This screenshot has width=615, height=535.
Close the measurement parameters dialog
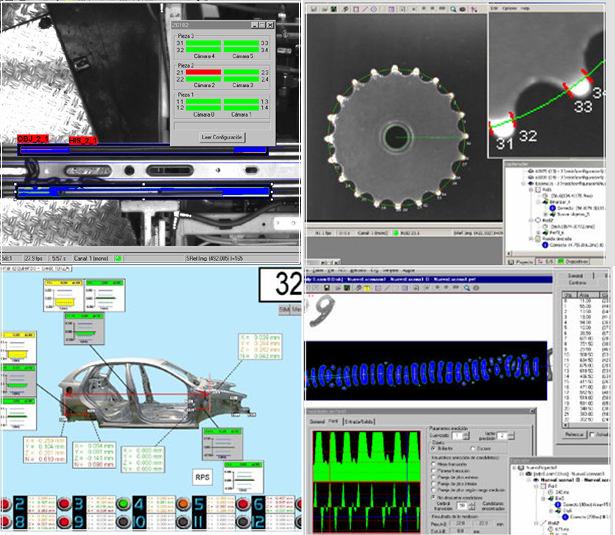pos(533,411)
